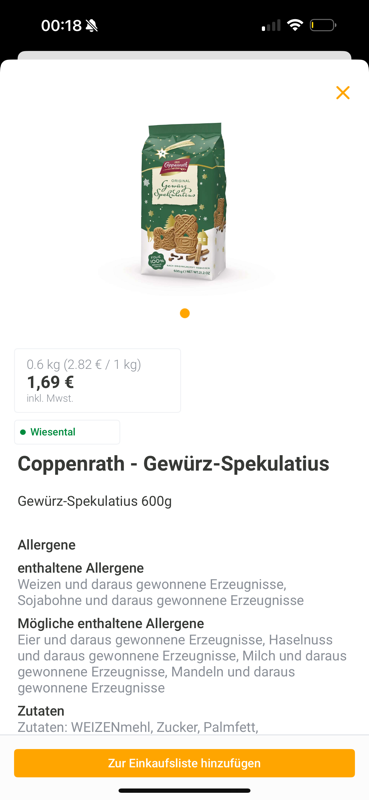Select the orange image page indicator dot
This screenshot has height=800, width=369.
tap(185, 313)
